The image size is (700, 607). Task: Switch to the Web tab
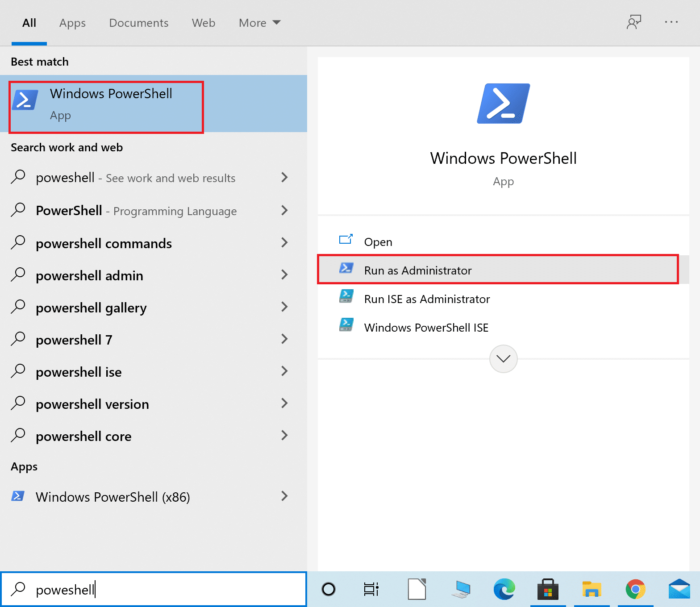204,23
